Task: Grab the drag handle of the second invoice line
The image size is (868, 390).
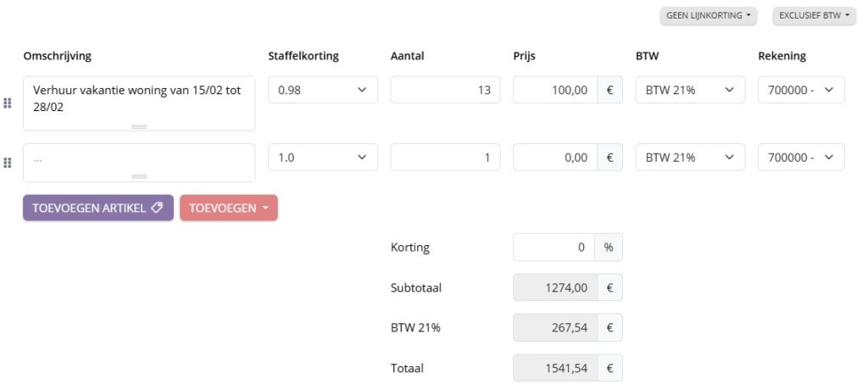Action: [8, 163]
